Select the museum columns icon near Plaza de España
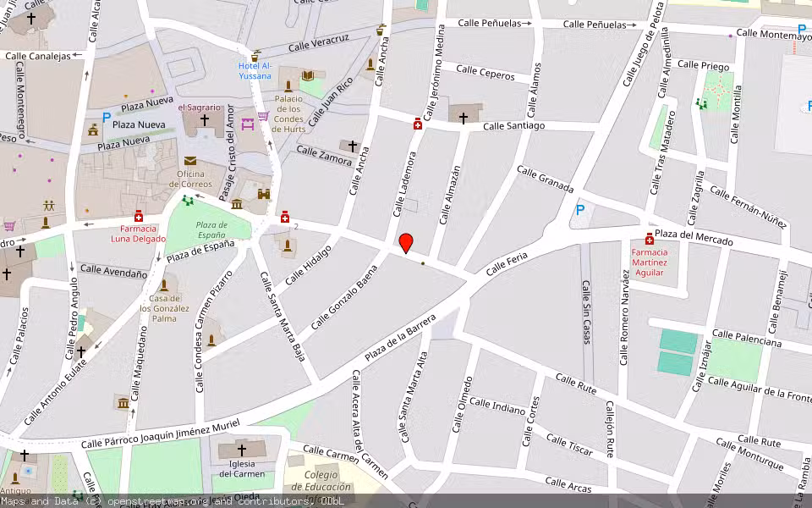 (237, 205)
